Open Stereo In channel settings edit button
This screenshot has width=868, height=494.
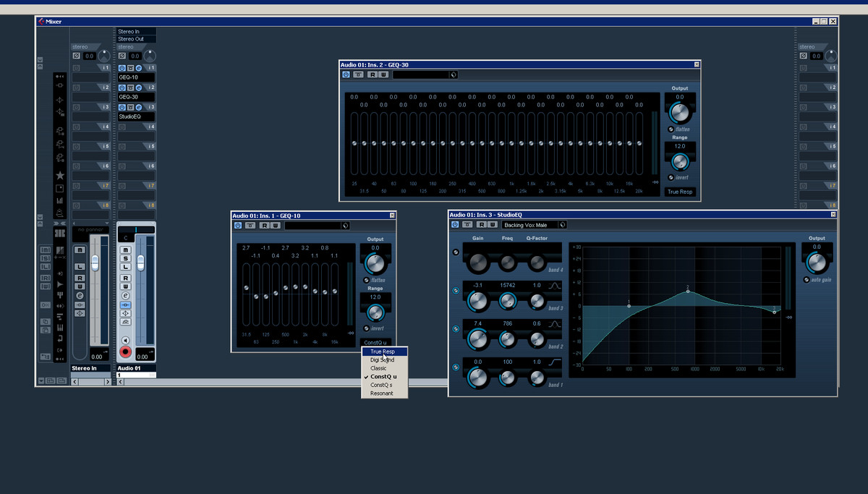click(80, 295)
